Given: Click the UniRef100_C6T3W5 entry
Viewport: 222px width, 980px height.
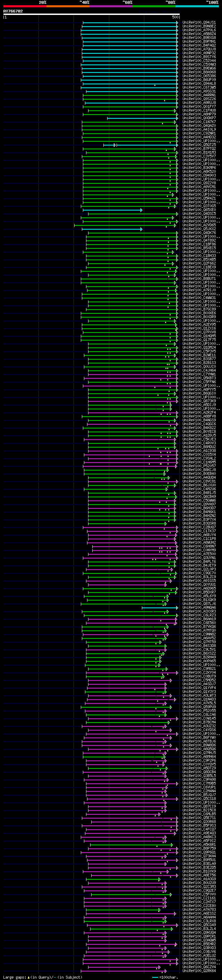Looking at the screenshot, I should click(x=199, y=87).
